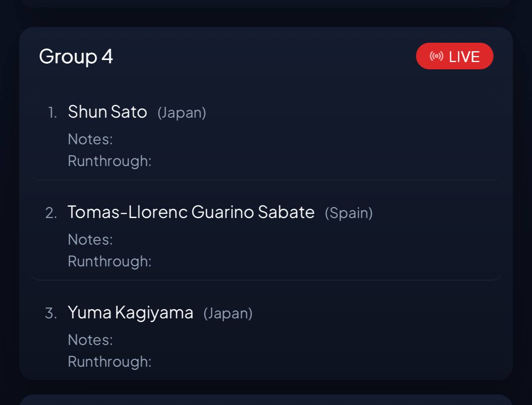The image size is (532, 405).
Task: Click the partially visible card above Group 4
Action: point(266,3)
